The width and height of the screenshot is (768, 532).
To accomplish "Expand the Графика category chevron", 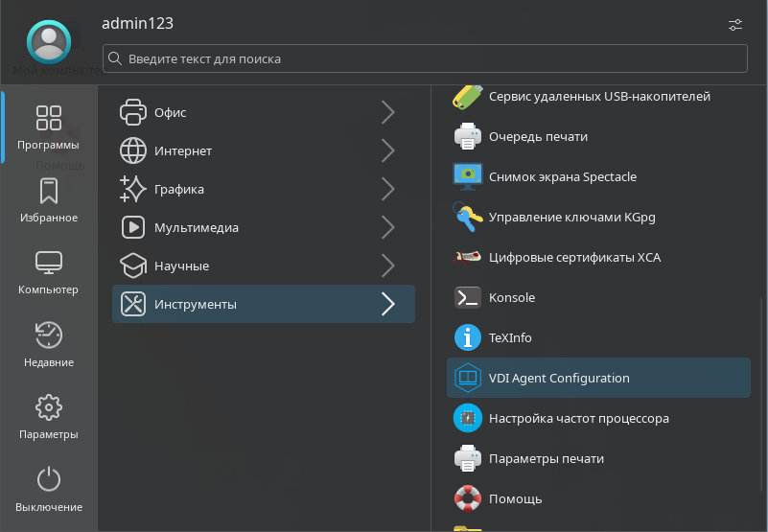I will 387,190.
